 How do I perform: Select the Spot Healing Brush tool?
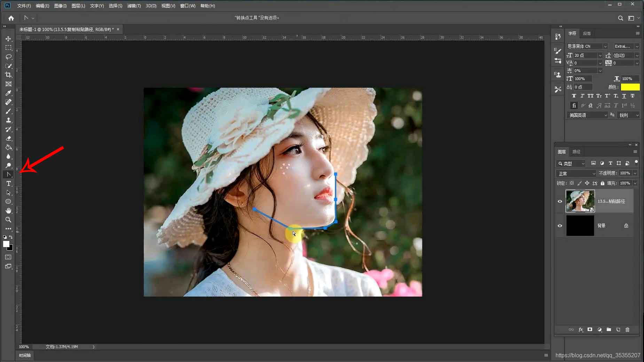tap(8, 102)
